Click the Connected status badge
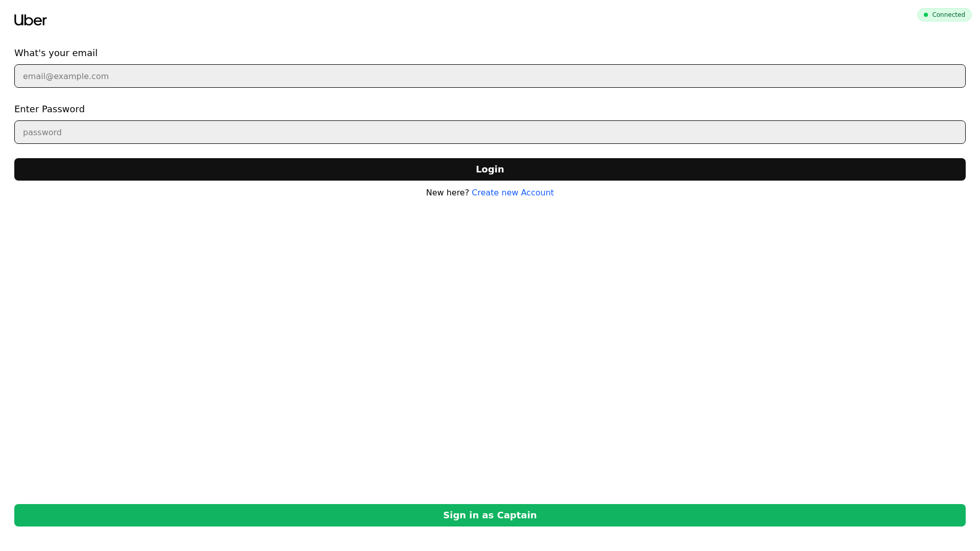 click(944, 15)
